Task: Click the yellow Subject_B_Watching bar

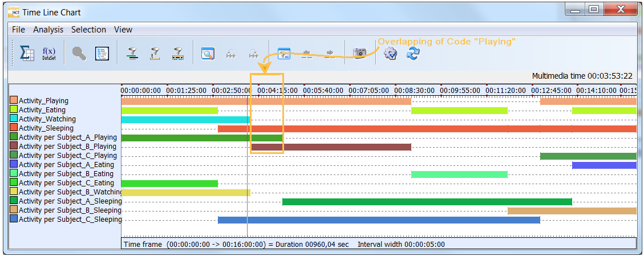Action: pyautogui.click(x=185, y=192)
